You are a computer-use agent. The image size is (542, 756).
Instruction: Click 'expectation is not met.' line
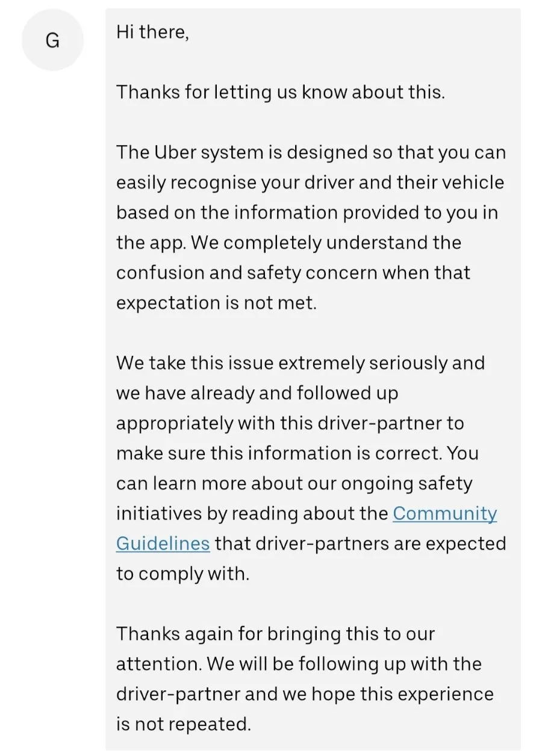coord(216,303)
